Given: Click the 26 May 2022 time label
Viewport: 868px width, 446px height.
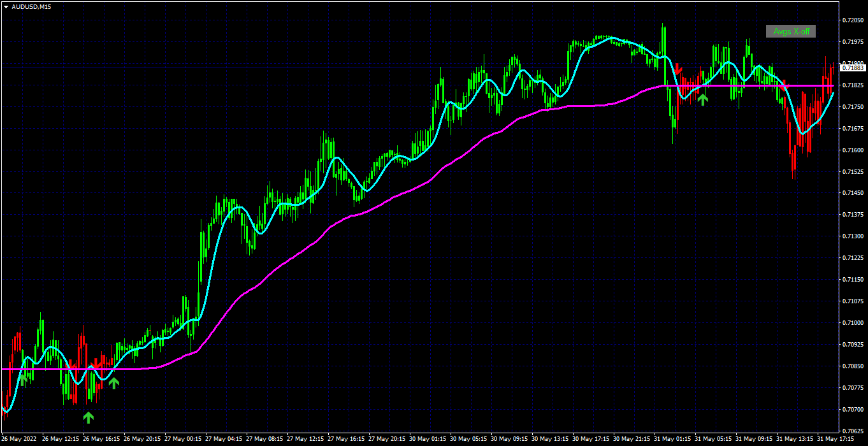Looking at the screenshot, I should click(x=20, y=440).
